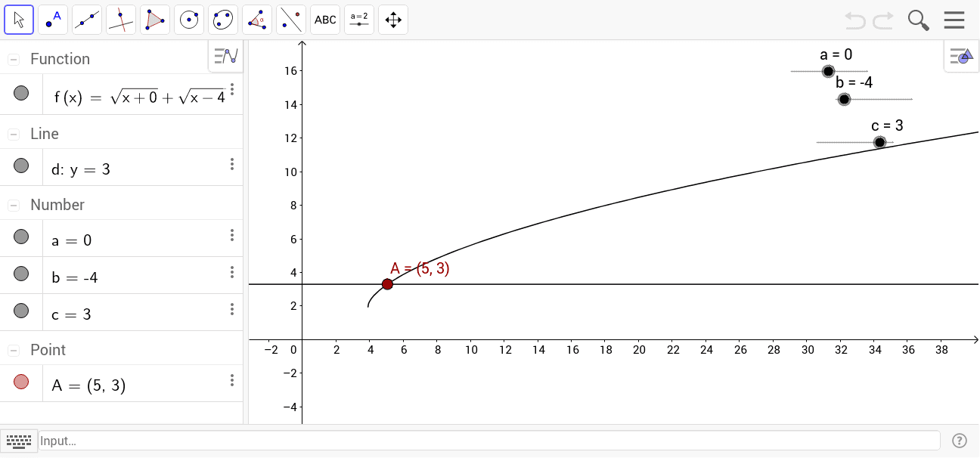Select the Move arrow tool
980x458 pixels.
click(x=19, y=20)
